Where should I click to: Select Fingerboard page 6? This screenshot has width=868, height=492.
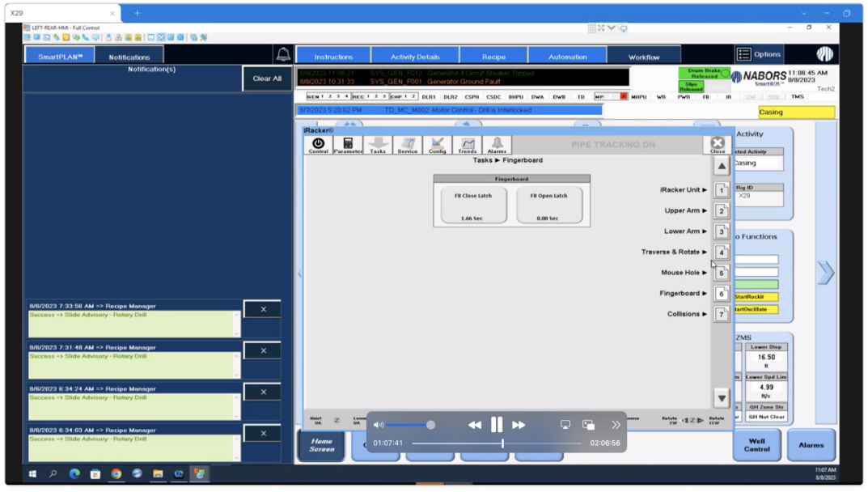(x=722, y=294)
